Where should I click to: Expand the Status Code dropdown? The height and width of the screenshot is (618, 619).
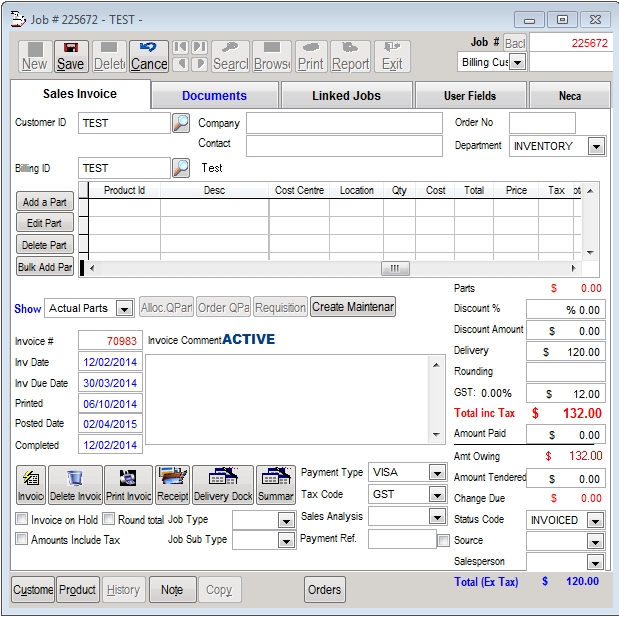(x=596, y=520)
